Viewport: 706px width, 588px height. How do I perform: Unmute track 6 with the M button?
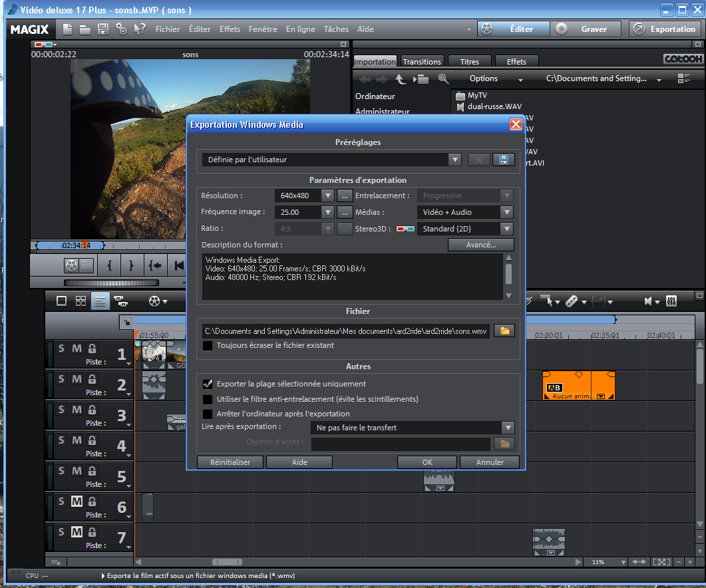(x=77, y=502)
